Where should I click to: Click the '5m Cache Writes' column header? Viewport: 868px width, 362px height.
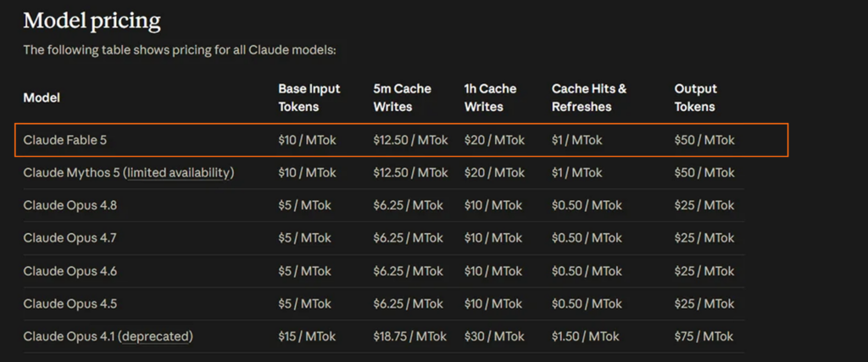402,98
